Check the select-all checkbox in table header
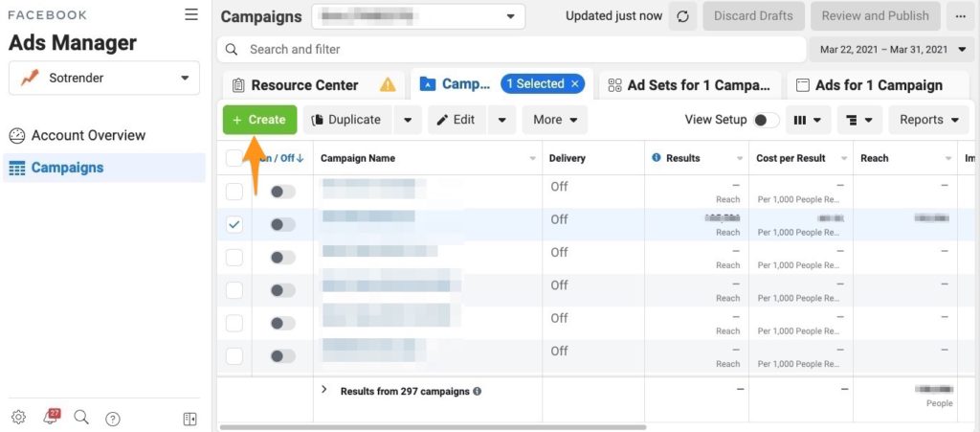 [234, 159]
